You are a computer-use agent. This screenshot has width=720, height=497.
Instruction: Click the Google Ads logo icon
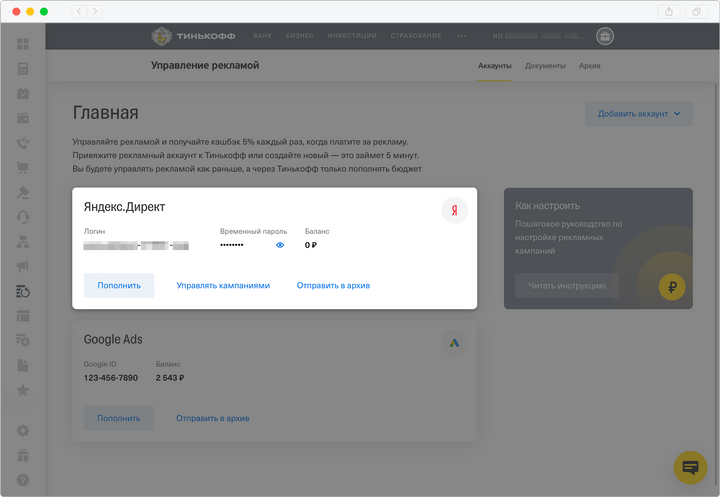[455, 343]
